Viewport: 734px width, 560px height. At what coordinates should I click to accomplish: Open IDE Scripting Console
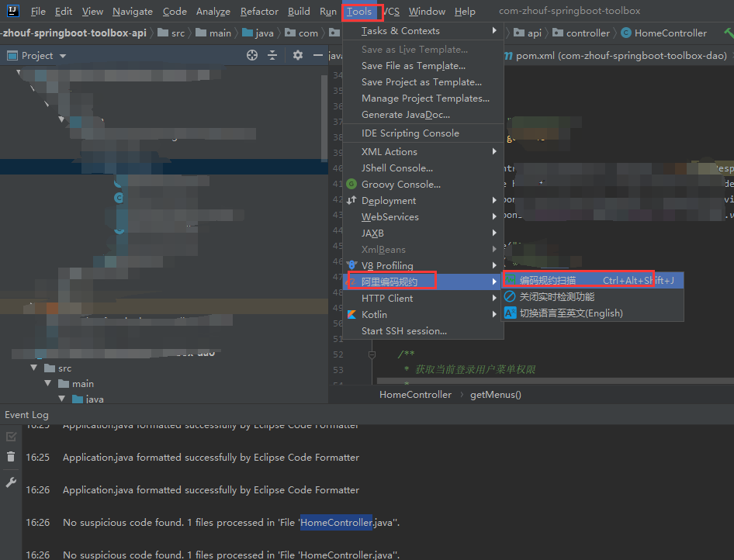[x=423, y=133]
